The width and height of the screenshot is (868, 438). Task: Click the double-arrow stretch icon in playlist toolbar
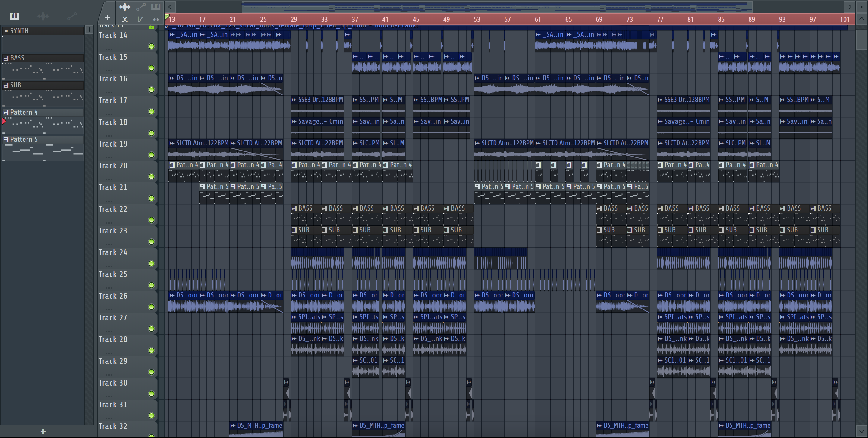[x=156, y=19]
